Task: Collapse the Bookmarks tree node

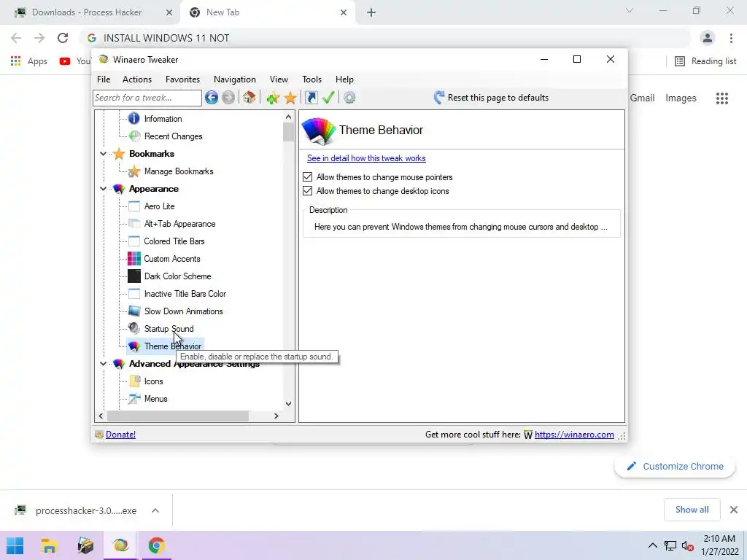Action: (x=104, y=154)
